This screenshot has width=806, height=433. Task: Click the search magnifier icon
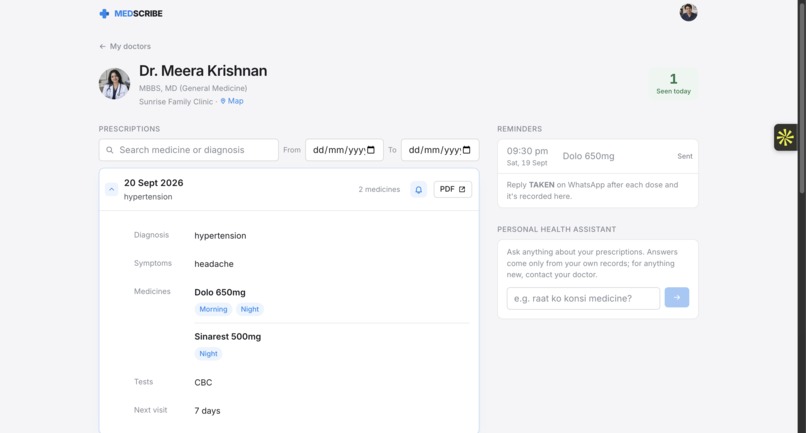pos(109,150)
